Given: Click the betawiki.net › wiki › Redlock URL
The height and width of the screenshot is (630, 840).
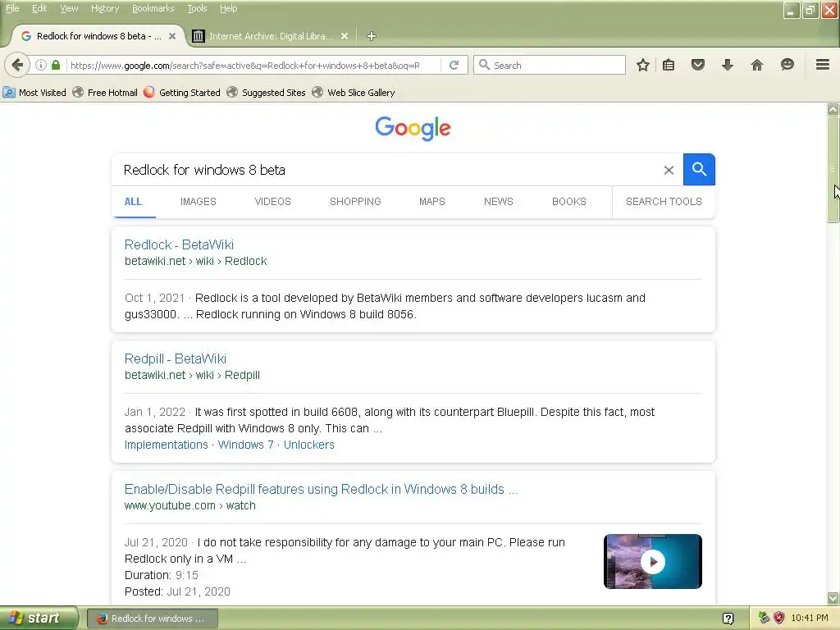Looking at the screenshot, I should 195,262.
